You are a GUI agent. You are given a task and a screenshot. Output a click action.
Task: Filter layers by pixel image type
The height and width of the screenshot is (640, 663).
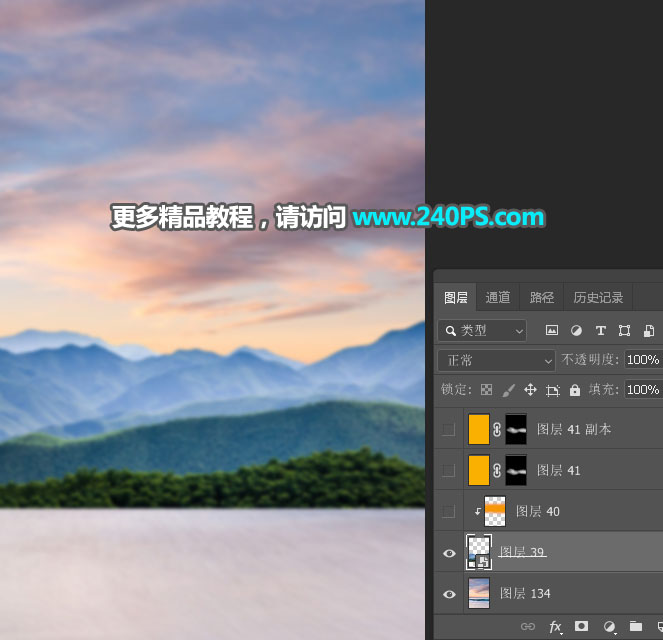coord(552,330)
